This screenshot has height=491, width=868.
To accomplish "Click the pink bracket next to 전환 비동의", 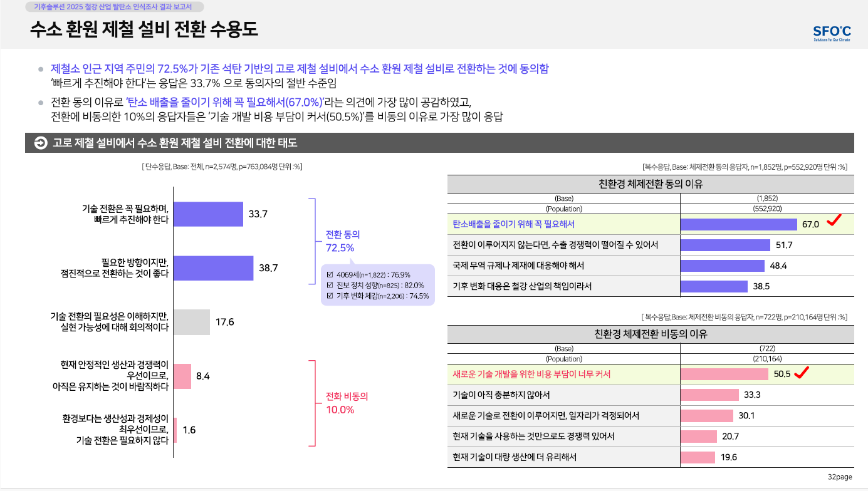I will (x=311, y=403).
